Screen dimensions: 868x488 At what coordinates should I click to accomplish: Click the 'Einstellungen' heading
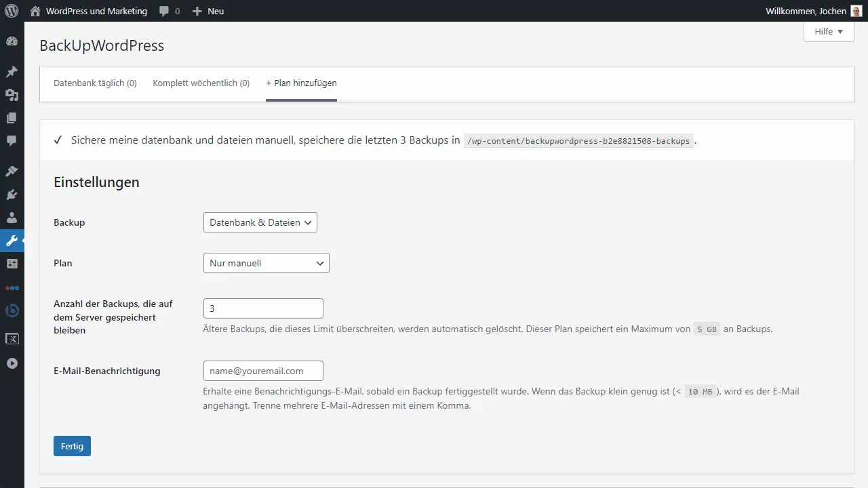[96, 182]
